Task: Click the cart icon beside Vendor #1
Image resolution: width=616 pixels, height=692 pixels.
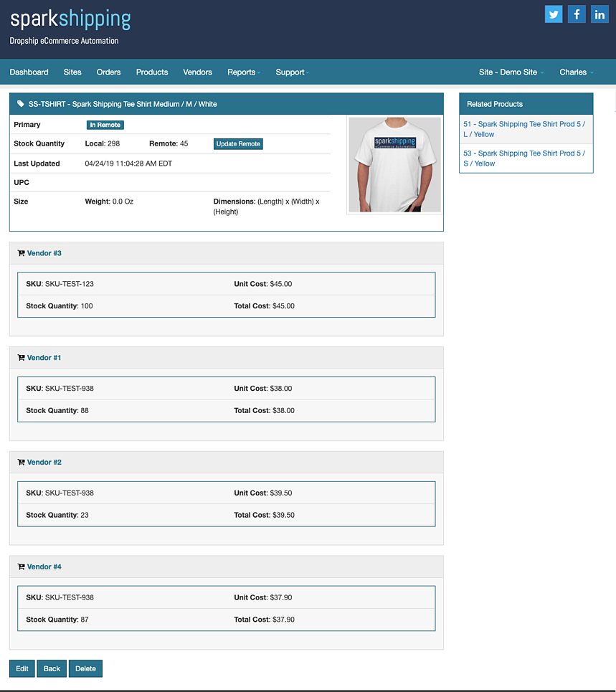Action: 21,358
